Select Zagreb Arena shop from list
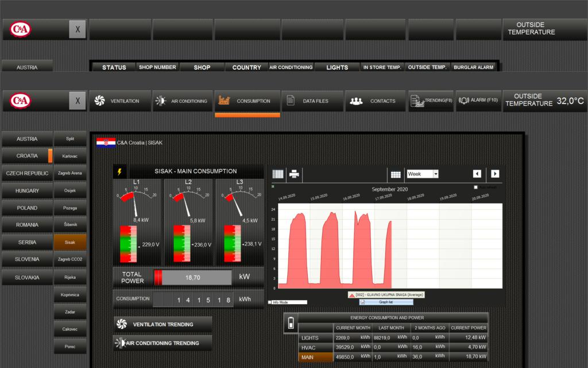 tap(70, 173)
